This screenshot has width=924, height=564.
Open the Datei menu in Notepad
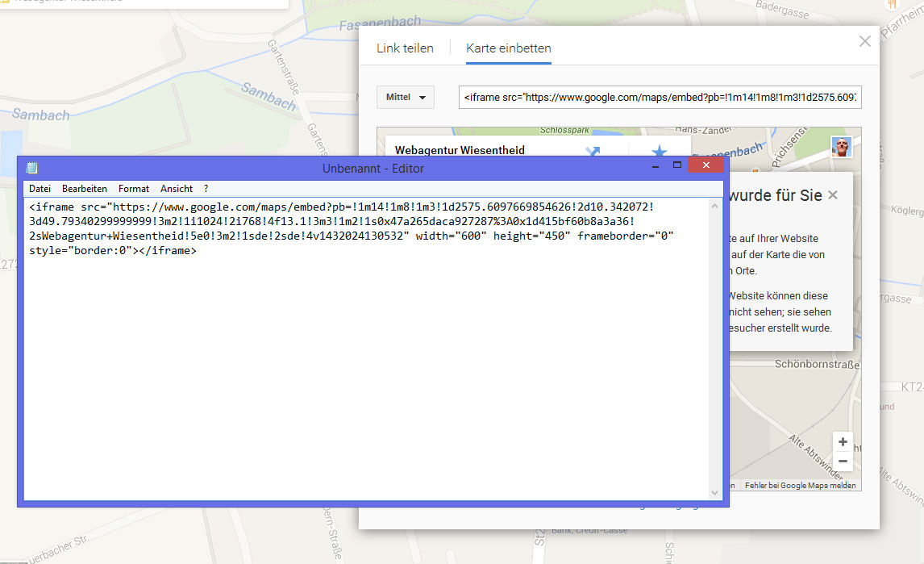pyautogui.click(x=40, y=188)
